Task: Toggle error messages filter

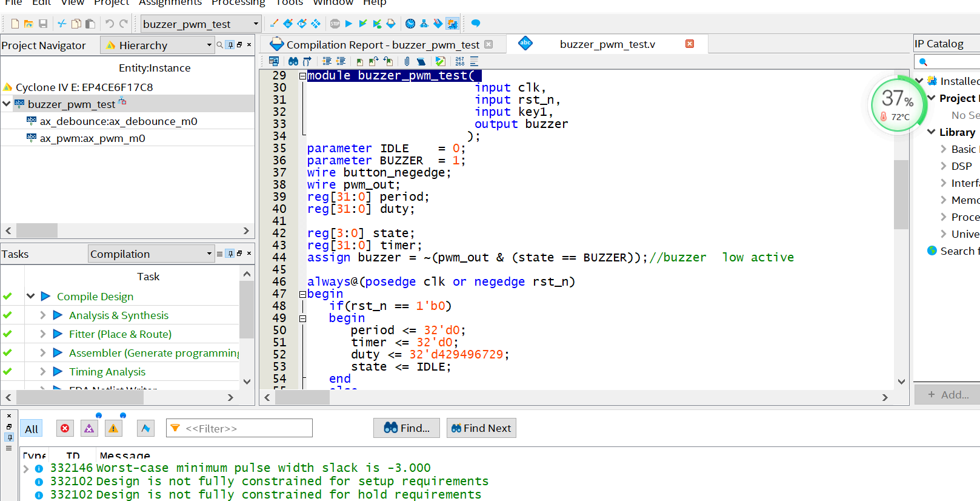Action: 65,428
